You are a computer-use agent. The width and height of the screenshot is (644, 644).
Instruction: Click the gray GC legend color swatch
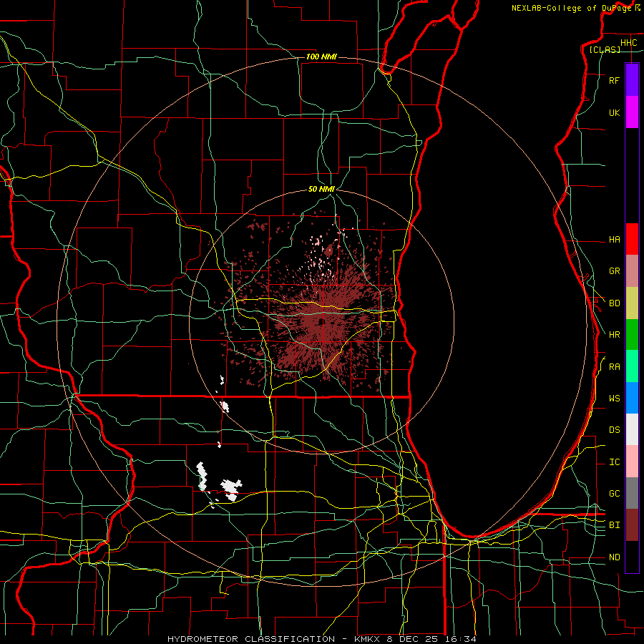click(x=632, y=493)
